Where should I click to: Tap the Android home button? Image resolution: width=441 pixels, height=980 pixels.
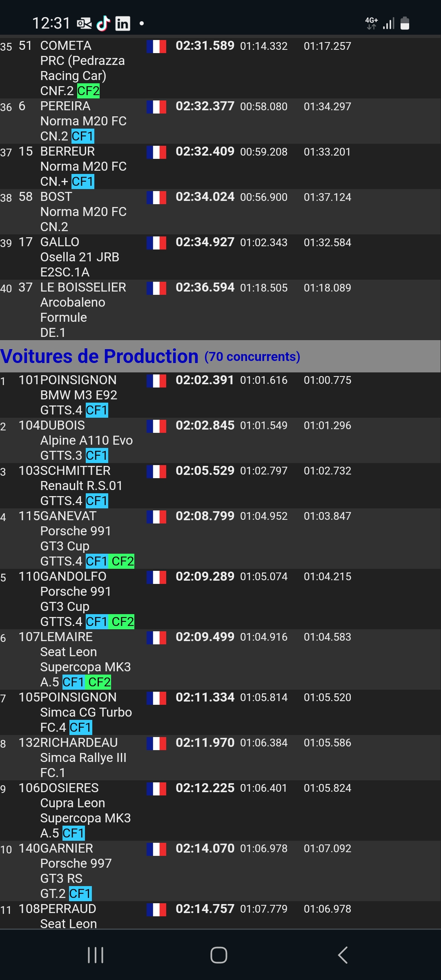[x=219, y=955]
